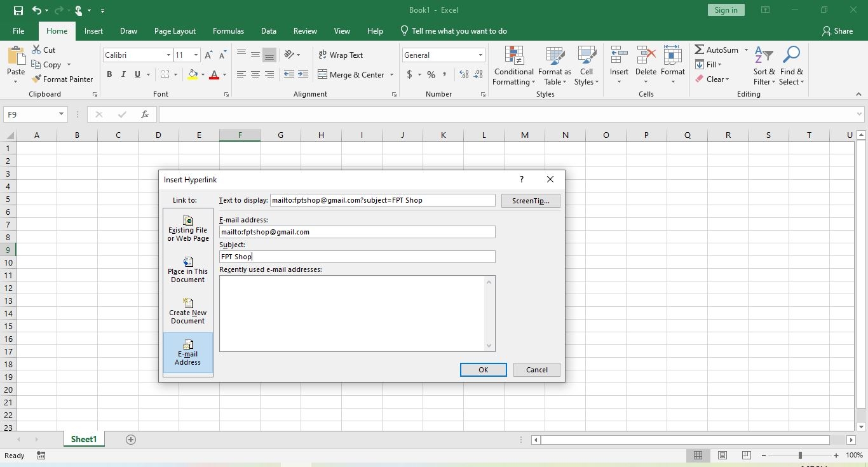This screenshot has width=868, height=467.
Task: Decrease font size with smaller A icon
Action: [x=222, y=55]
